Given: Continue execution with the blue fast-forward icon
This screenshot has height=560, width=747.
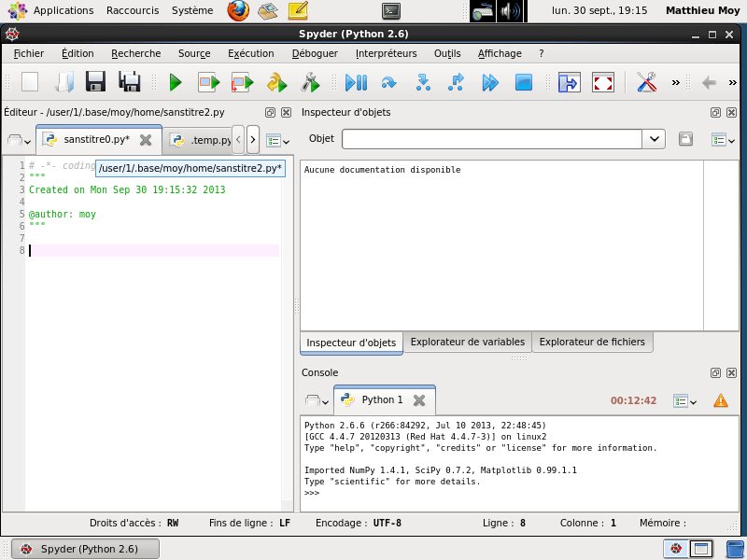Looking at the screenshot, I should pyautogui.click(x=489, y=82).
